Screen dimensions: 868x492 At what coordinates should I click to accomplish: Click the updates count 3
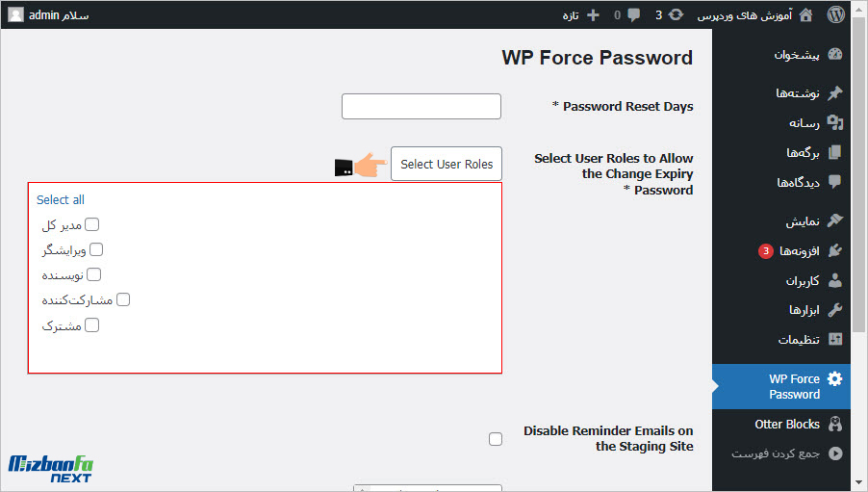click(659, 15)
